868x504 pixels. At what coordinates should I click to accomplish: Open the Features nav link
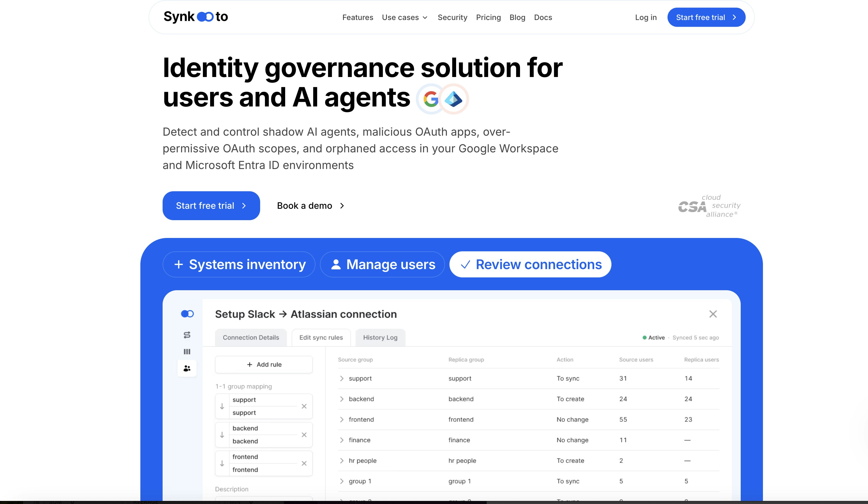(x=357, y=18)
